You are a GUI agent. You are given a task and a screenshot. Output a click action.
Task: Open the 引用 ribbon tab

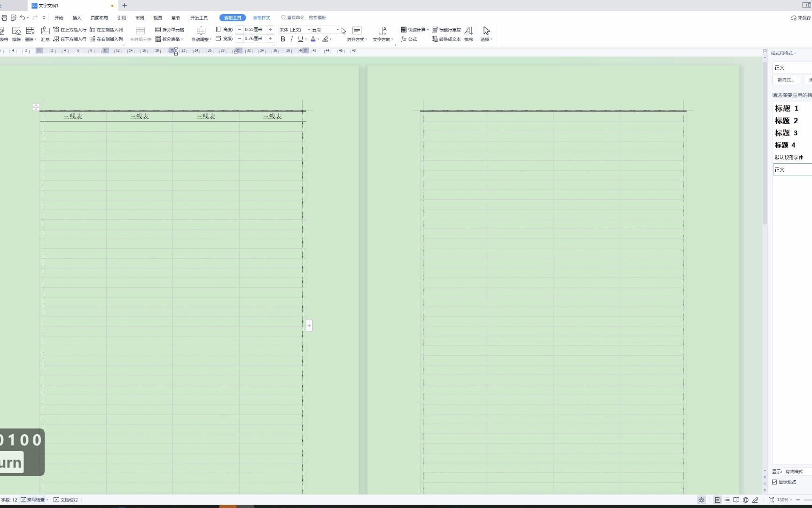[x=122, y=18]
